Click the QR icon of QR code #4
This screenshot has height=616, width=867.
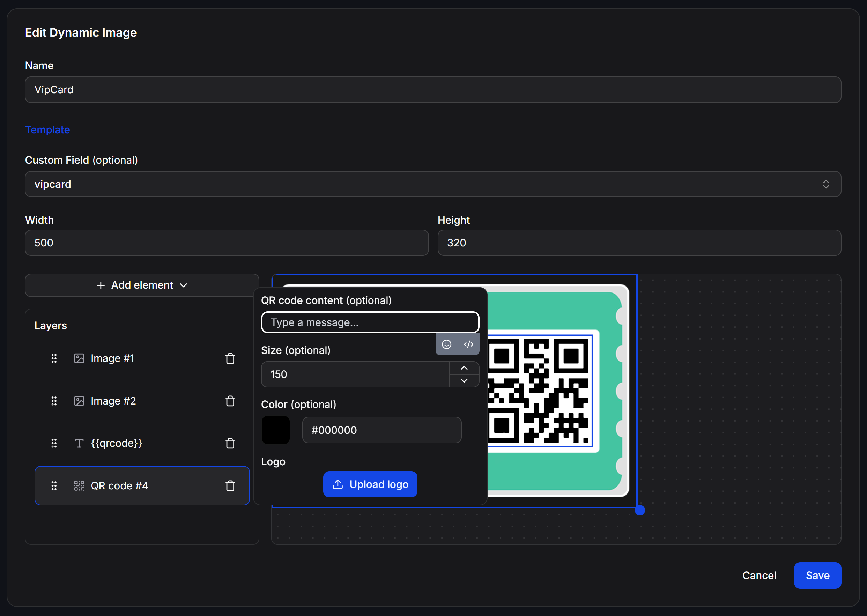79,485
